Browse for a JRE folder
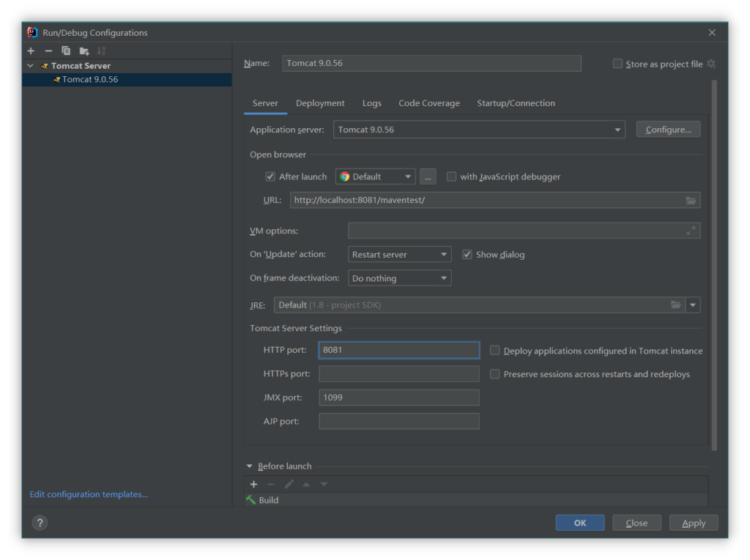The height and width of the screenshot is (560, 750). pos(675,305)
